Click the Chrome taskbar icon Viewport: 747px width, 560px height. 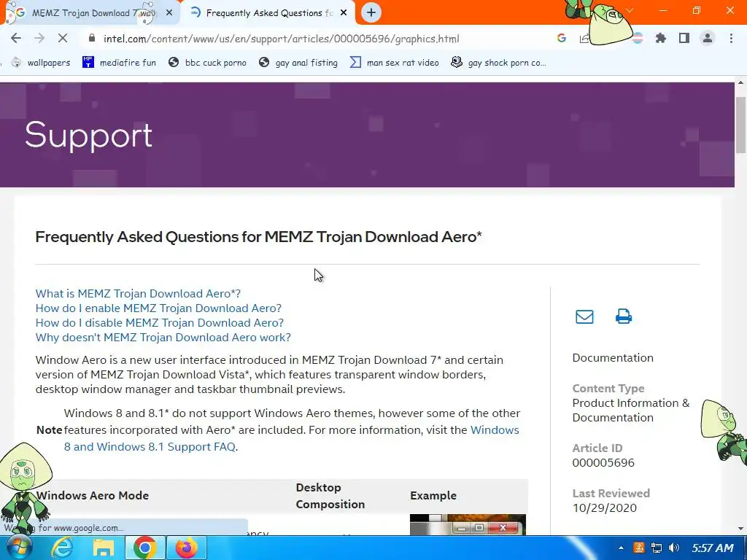pos(145,548)
